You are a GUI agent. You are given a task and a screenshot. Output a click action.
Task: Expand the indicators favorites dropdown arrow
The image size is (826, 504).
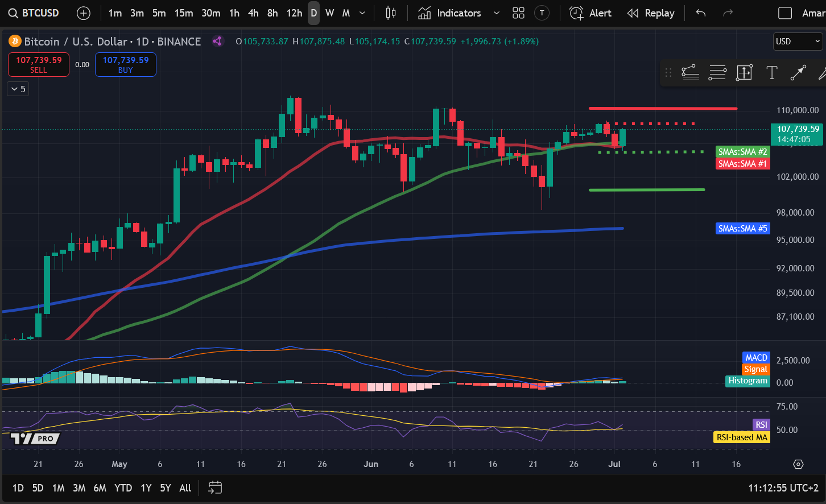tap(496, 13)
